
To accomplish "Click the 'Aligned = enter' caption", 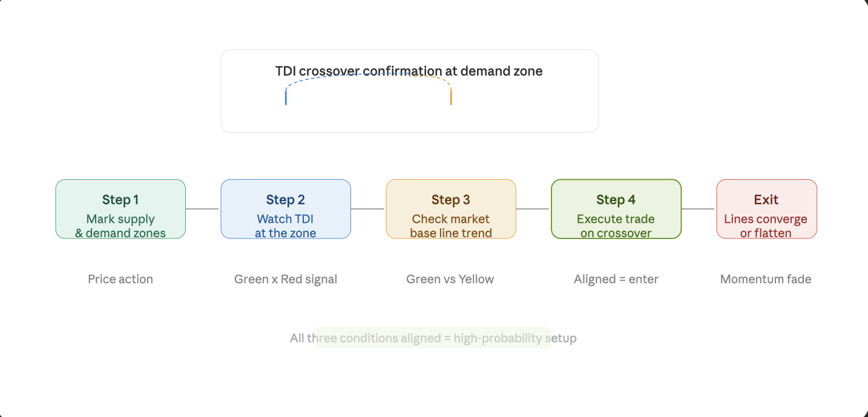I will 616,279.
